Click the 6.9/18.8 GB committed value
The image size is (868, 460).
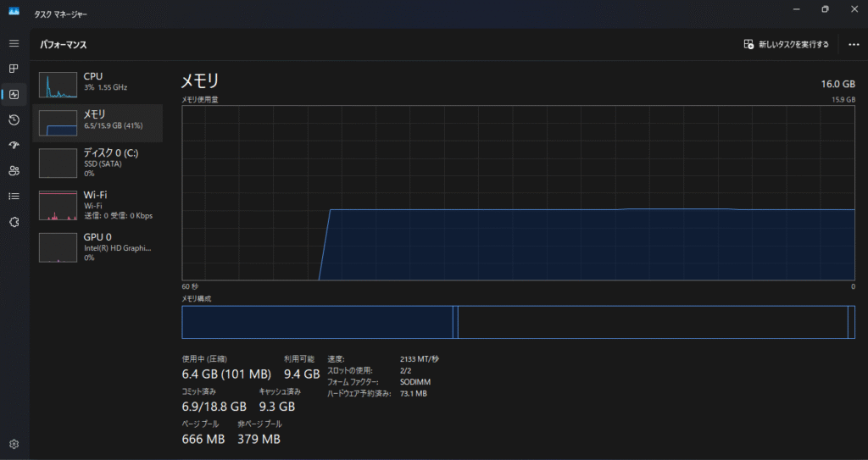click(214, 407)
